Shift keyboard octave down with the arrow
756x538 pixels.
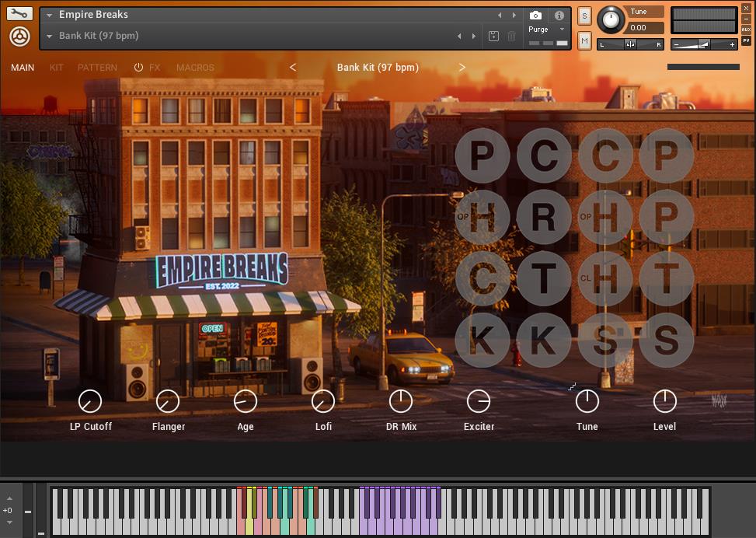[9, 522]
